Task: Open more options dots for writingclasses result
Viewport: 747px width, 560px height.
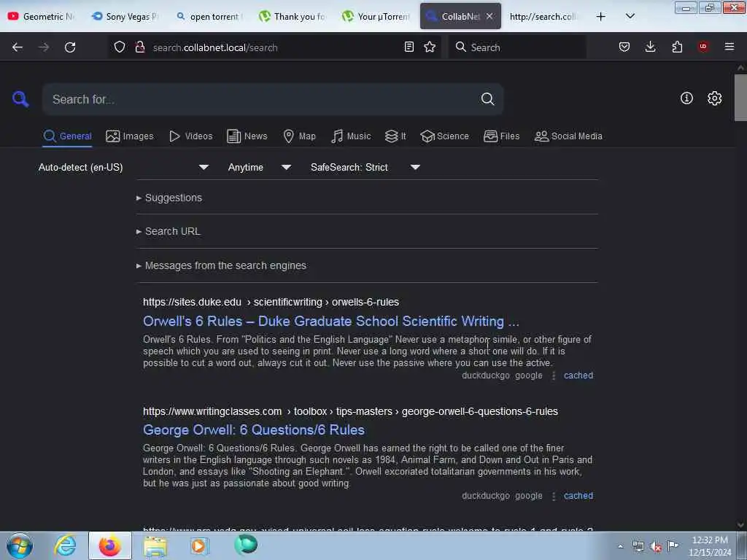Action: point(554,496)
